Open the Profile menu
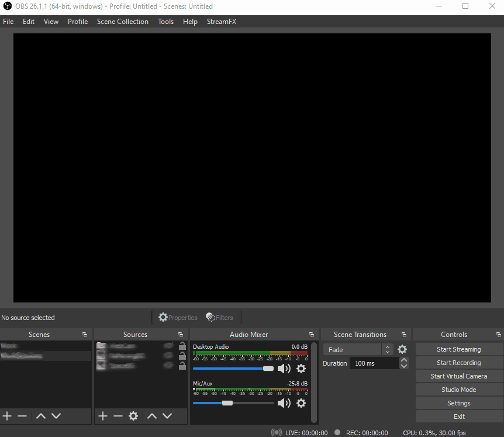This screenshot has width=504, height=437. pos(78,22)
